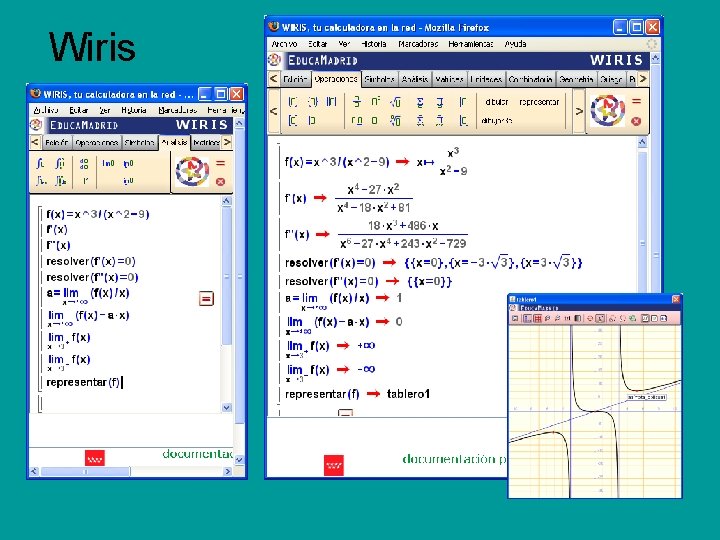The width and height of the screenshot is (720, 540).
Task: Click the red X cancel icon in small window
Action: 220,182
